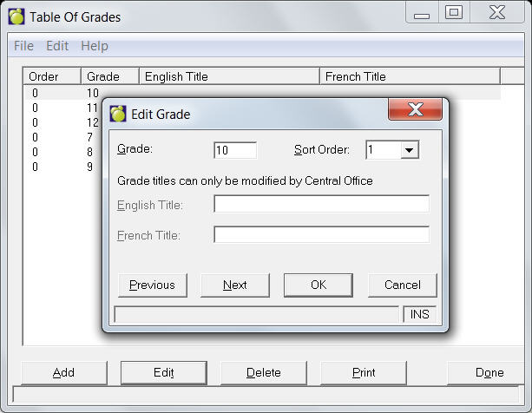Click the Previous button
The height and width of the screenshot is (413, 532).
pos(152,285)
